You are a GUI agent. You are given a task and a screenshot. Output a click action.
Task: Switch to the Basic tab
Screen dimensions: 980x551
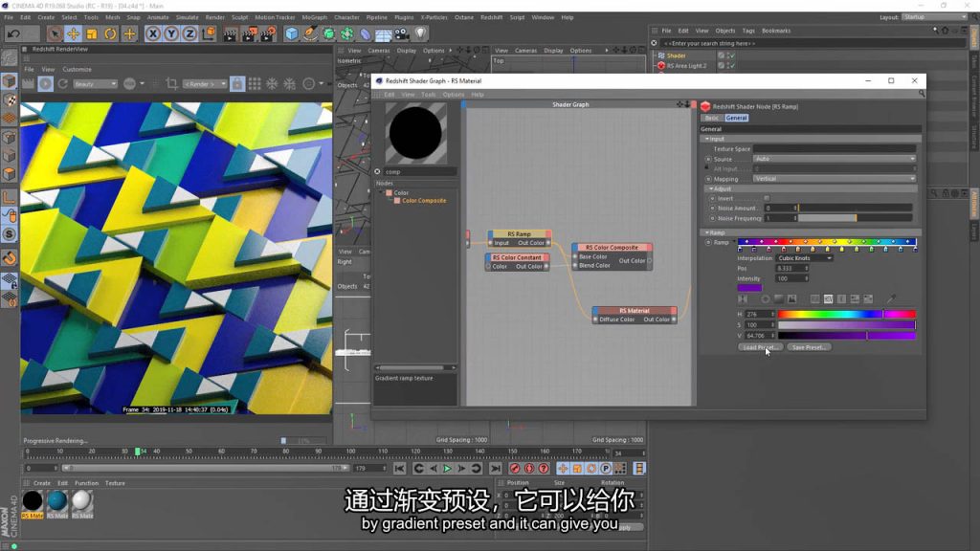tap(712, 118)
